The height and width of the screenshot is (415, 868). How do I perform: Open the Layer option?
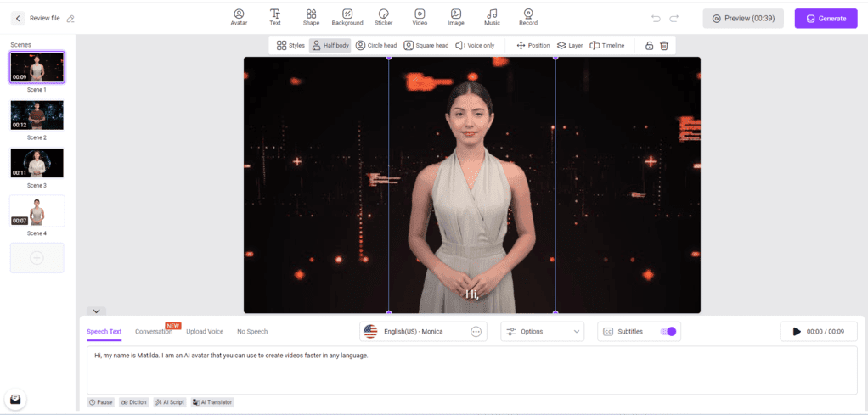tap(570, 45)
